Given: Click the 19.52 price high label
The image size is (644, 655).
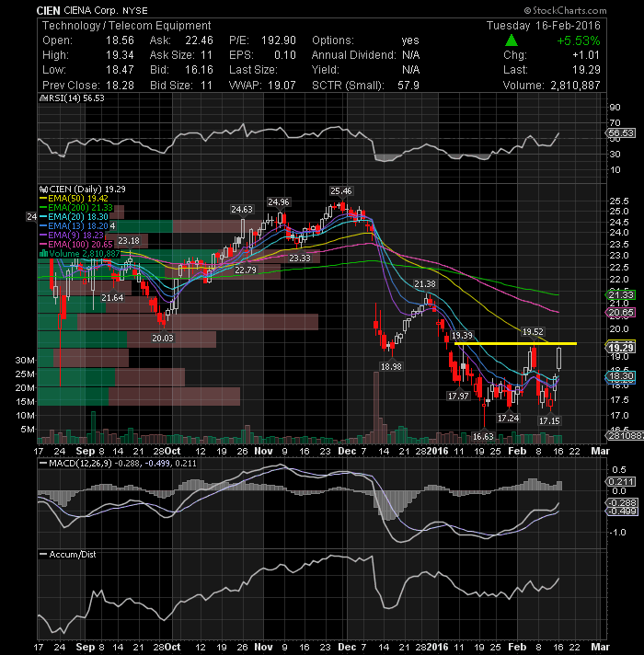Looking at the screenshot, I should pyautogui.click(x=533, y=332).
